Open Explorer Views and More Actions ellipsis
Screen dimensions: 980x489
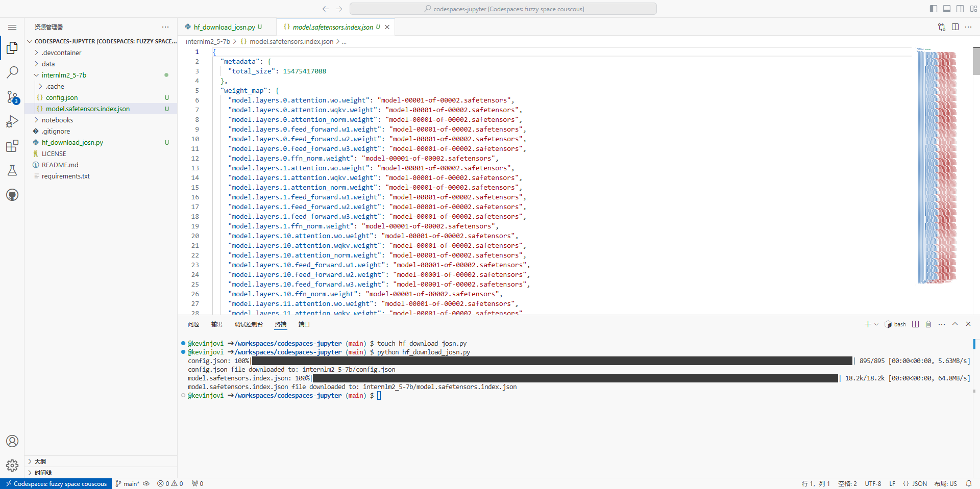click(x=165, y=27)
